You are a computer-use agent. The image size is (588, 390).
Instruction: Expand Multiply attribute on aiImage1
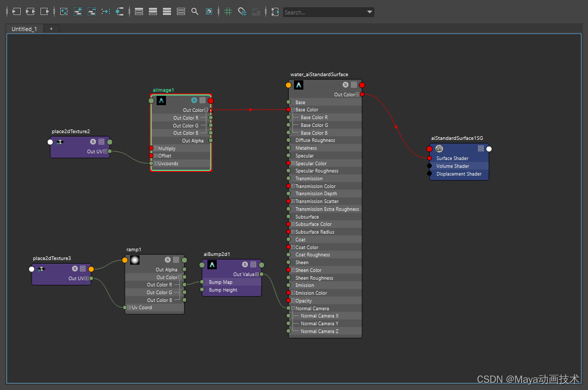[156, 148]
